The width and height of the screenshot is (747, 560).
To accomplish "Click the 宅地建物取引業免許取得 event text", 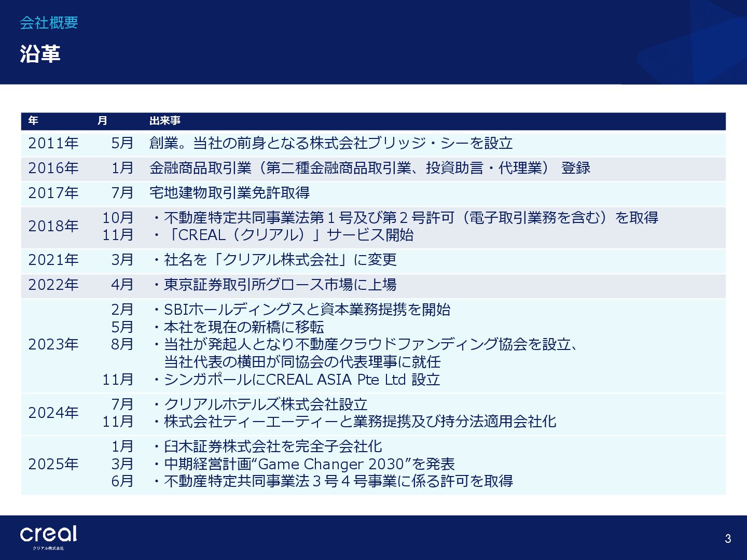I will point(229,193).
